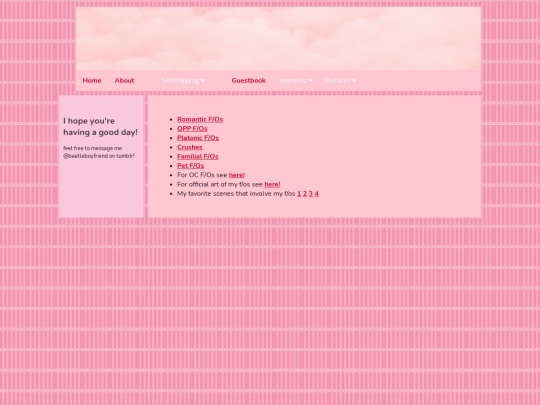Open favorite scene link 1

(x=299, y=194)
